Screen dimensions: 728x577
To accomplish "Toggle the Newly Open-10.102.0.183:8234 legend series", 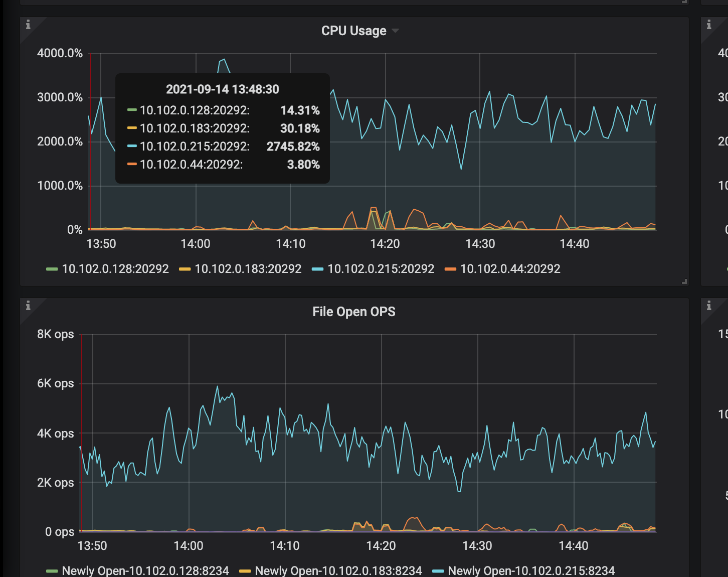I will point(338,570).
